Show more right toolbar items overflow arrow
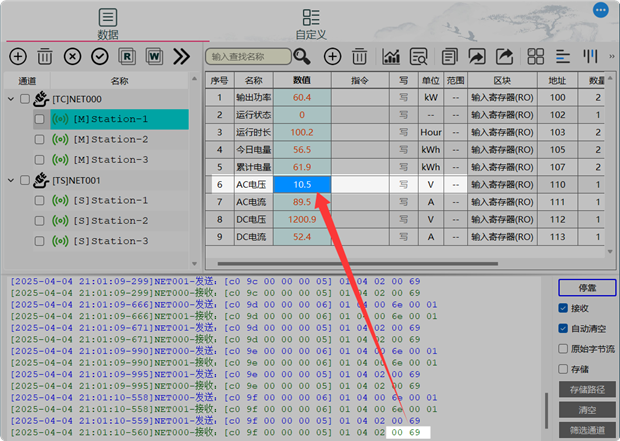The width and height of the screenshot is (620, 441). (x=612, y=57)
